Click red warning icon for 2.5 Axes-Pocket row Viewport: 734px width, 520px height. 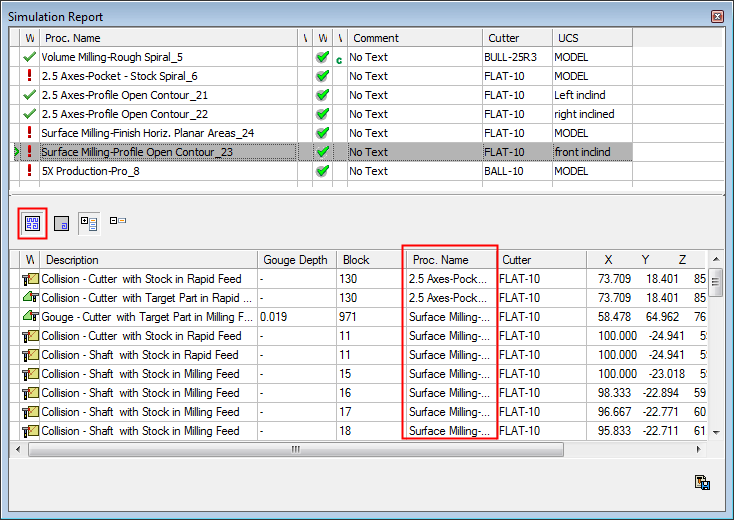pyautogui.click(x=29, y=76)
